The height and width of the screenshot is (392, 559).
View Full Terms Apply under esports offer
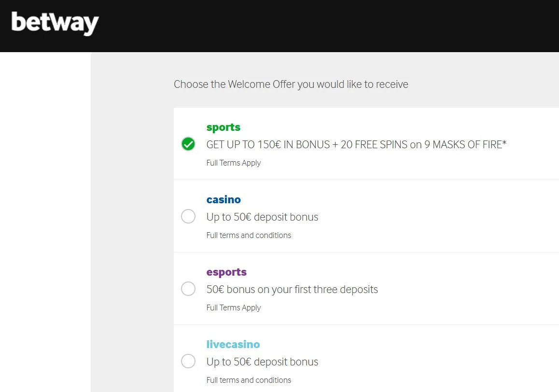tap(233, 308)
